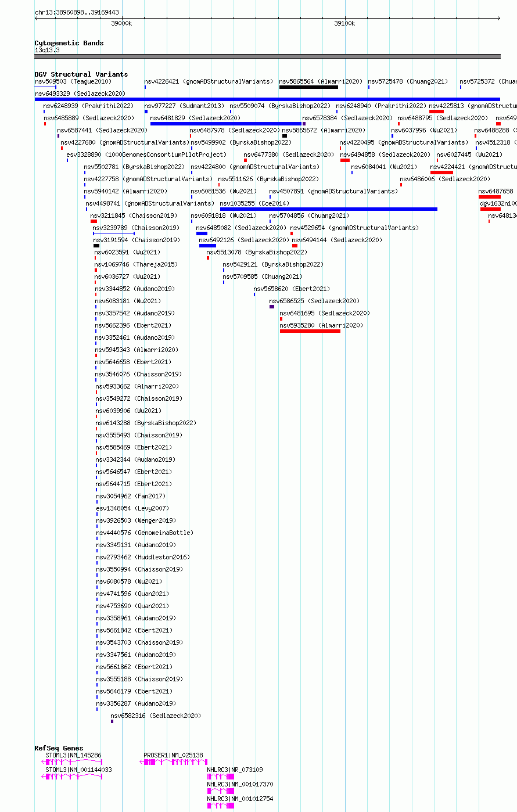Open variant nsv977227 (Sudmant2013)

point(184,106)
